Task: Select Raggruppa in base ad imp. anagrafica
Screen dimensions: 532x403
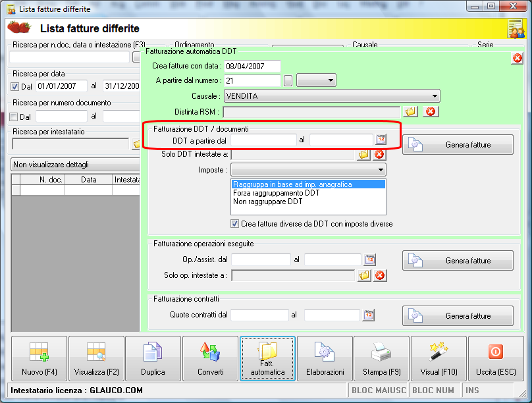Action: 308,184
